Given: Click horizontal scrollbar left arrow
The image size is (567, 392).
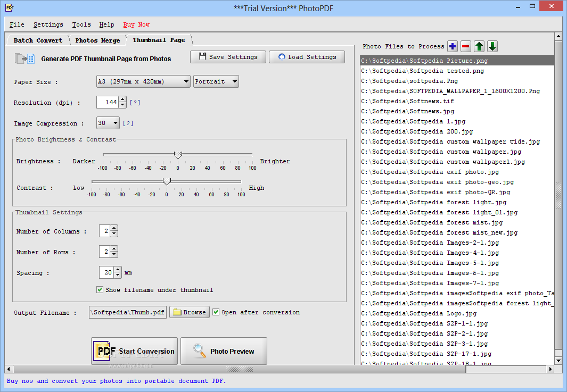Looking at the screenshot, I should 9,369.
